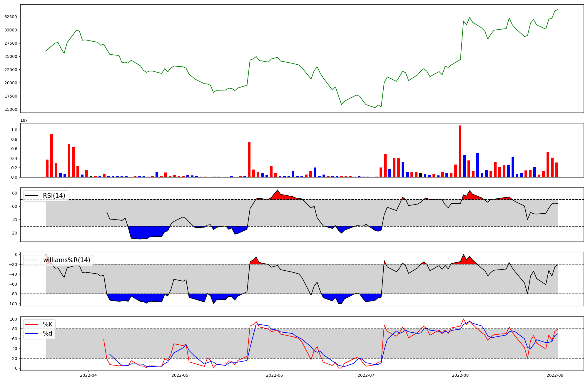
Task: Click the 15000 price axis tick label
Action: [x=11, y=109]
